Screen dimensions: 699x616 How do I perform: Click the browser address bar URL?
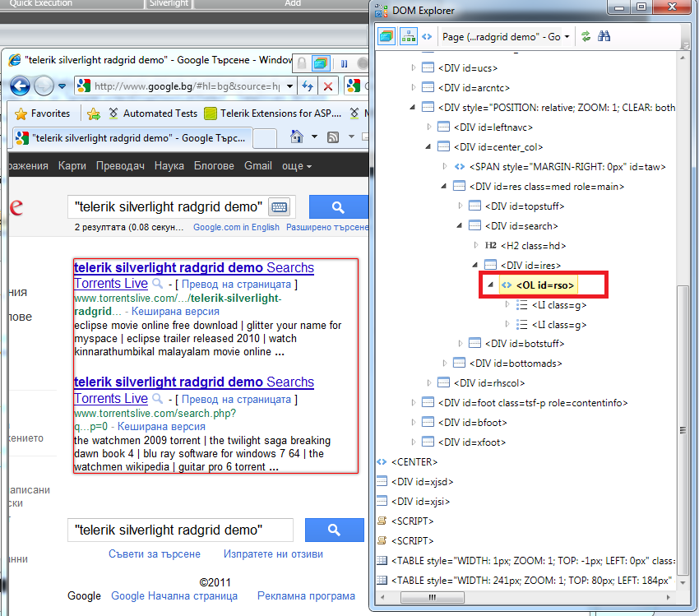coord(187,86)
